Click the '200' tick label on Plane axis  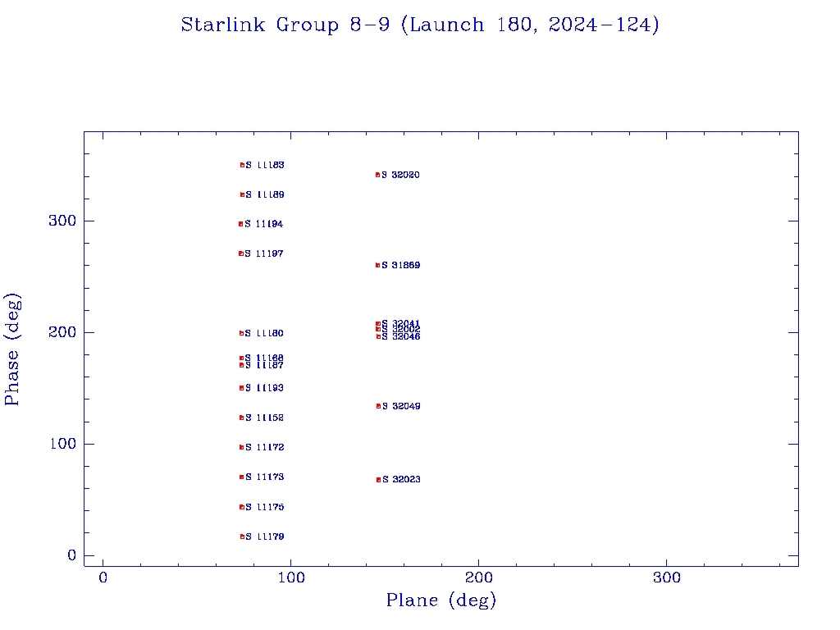tap(478, 577)
